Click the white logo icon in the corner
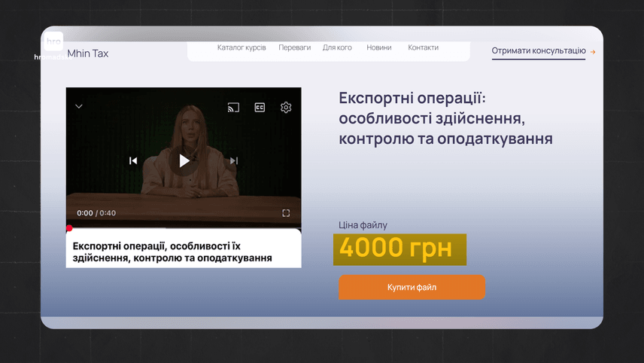Viewport: 644px width, 363px height. (53, 41)
